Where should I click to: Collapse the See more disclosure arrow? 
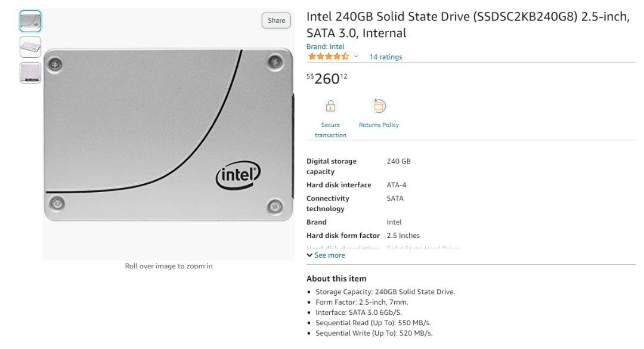click(309, 255)
